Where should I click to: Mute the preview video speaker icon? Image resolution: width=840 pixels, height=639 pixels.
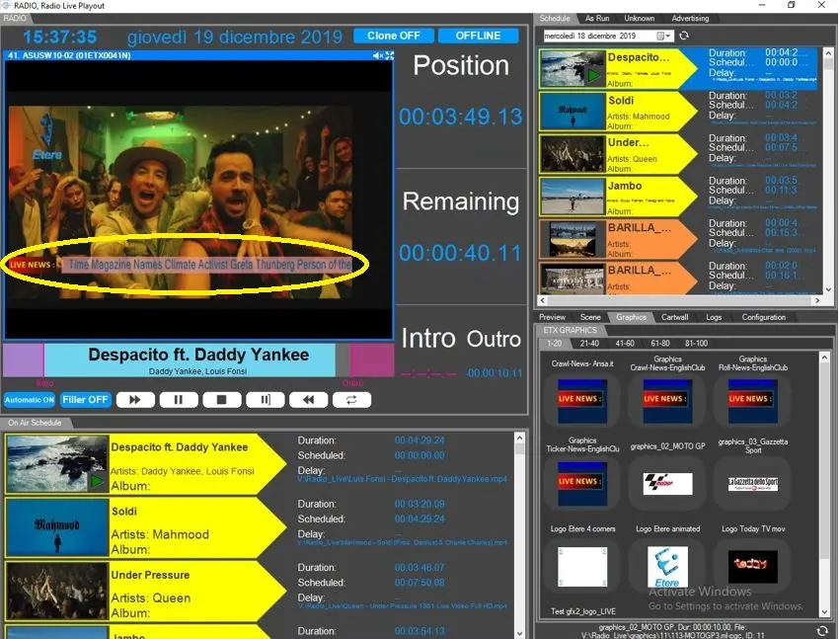(378, 55)
